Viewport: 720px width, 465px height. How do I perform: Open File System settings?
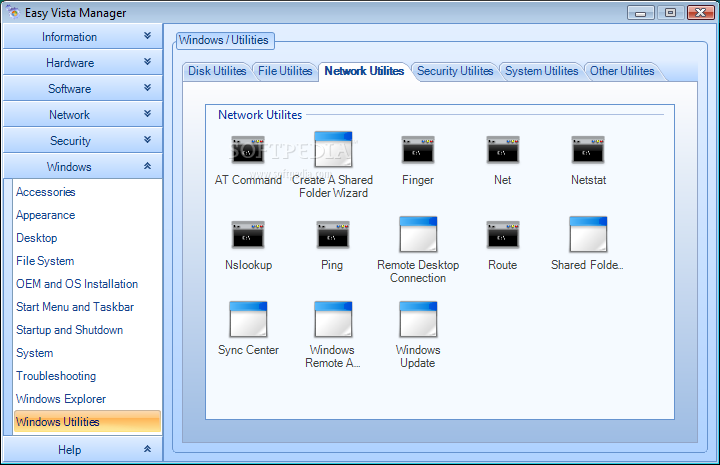click(45, 261)
